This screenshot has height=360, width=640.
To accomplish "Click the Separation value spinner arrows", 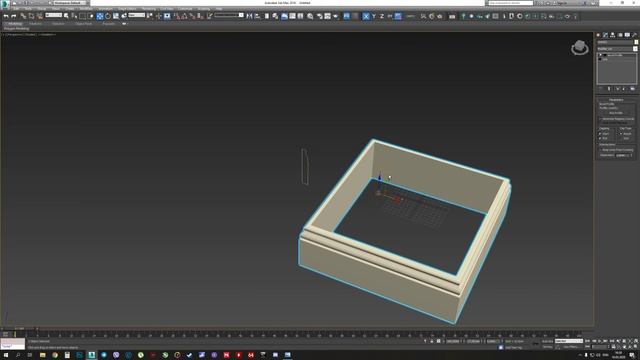I will 632,155.
